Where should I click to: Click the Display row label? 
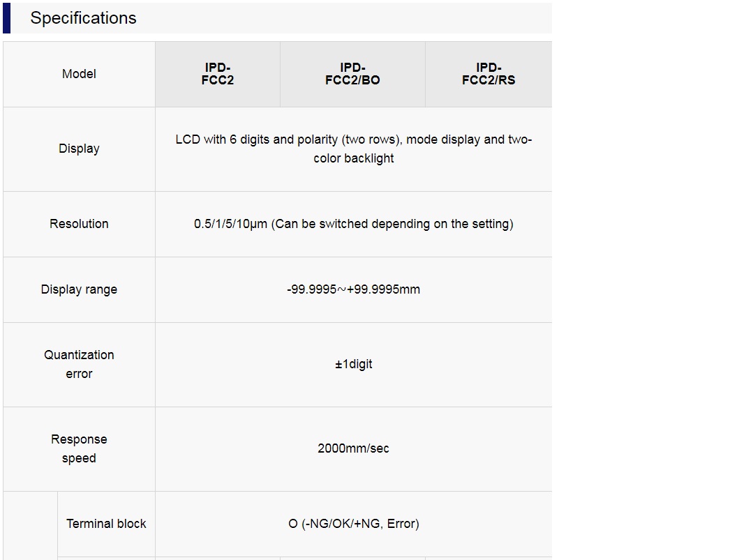click(80, 149)
